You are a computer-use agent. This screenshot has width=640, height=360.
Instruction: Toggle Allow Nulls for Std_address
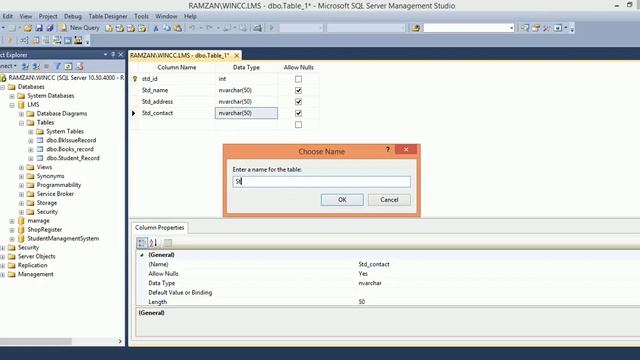click(x=298, y=102)
